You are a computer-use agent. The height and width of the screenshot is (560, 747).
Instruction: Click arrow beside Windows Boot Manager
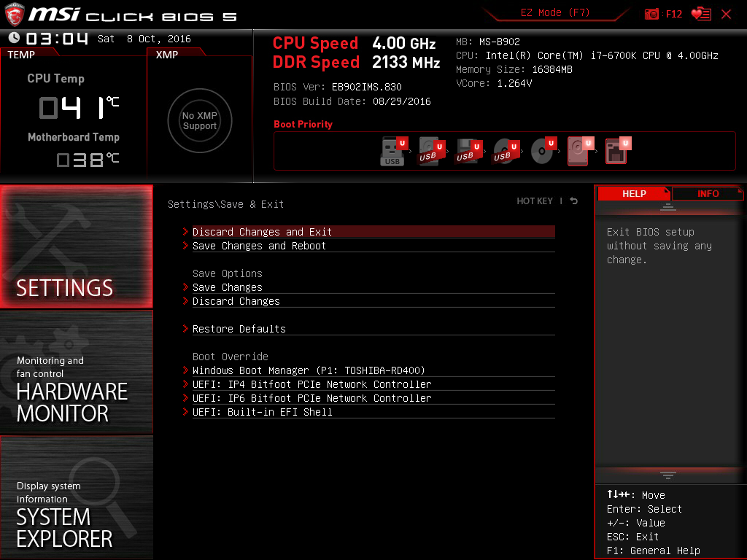186,370
